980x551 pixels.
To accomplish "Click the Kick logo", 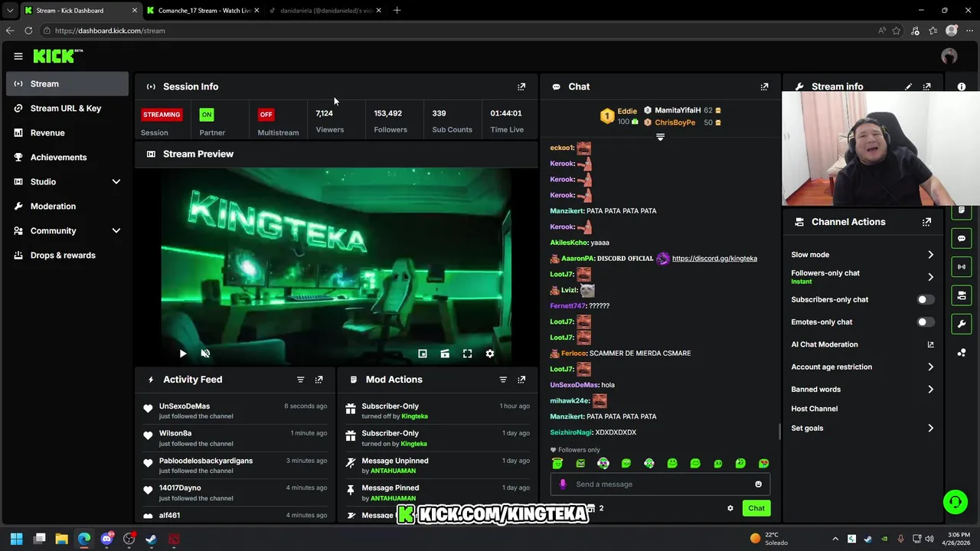I will pyautogui.click(x=58, y=56).
